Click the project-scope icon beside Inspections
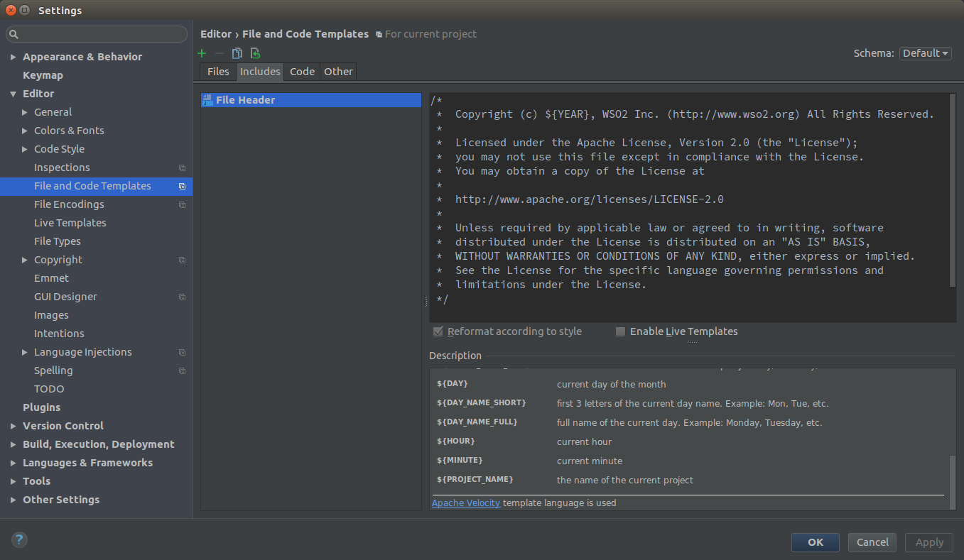Screen dimensions: 964x560 [183, 168]
